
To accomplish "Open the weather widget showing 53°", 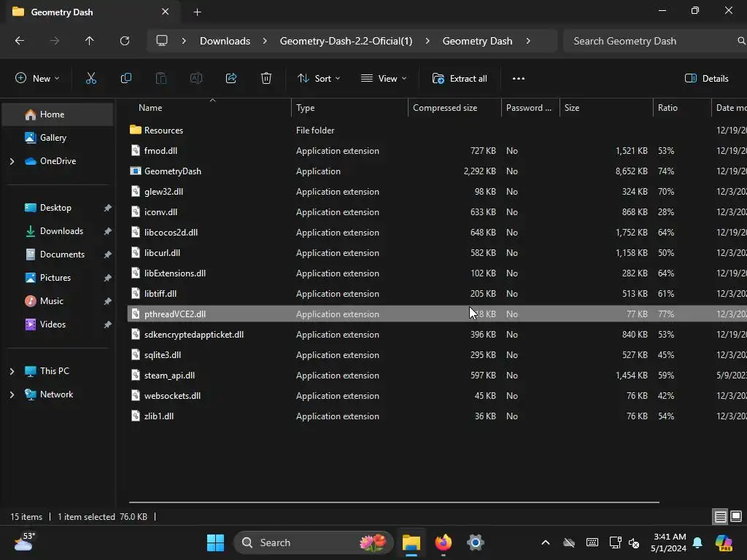I will 24,542.
